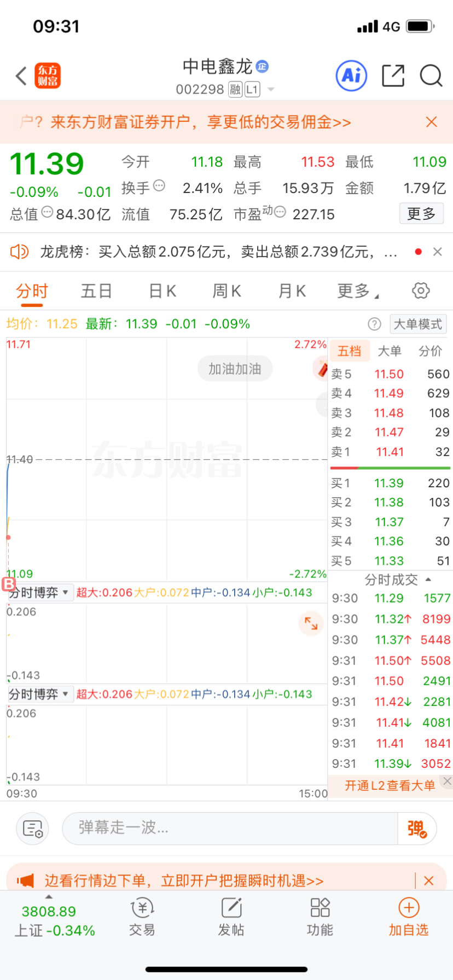Screen dimensions: 453x980
Task: Close the 边看行情边下单 banner
Action: 429,880
